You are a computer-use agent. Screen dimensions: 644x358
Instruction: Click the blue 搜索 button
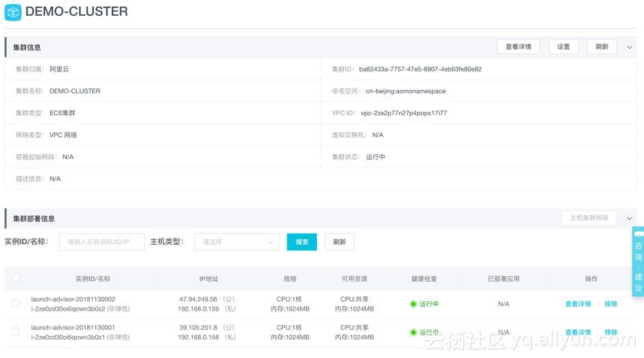[x=302, y=242]
